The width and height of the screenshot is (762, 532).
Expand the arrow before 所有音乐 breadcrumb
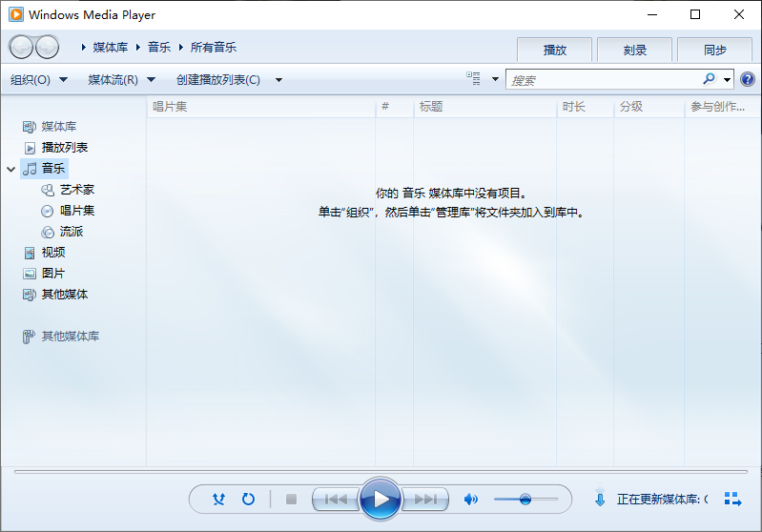181,47
